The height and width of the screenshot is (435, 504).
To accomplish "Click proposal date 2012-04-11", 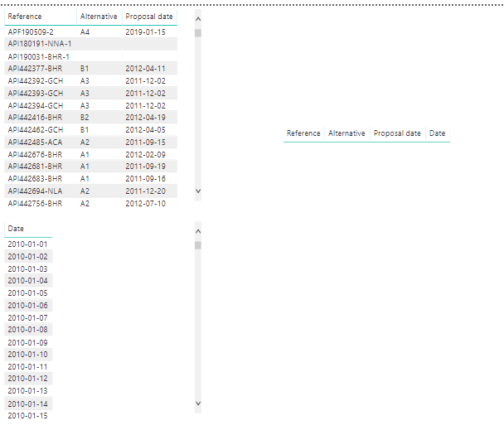I will click(x=145, y=69).
